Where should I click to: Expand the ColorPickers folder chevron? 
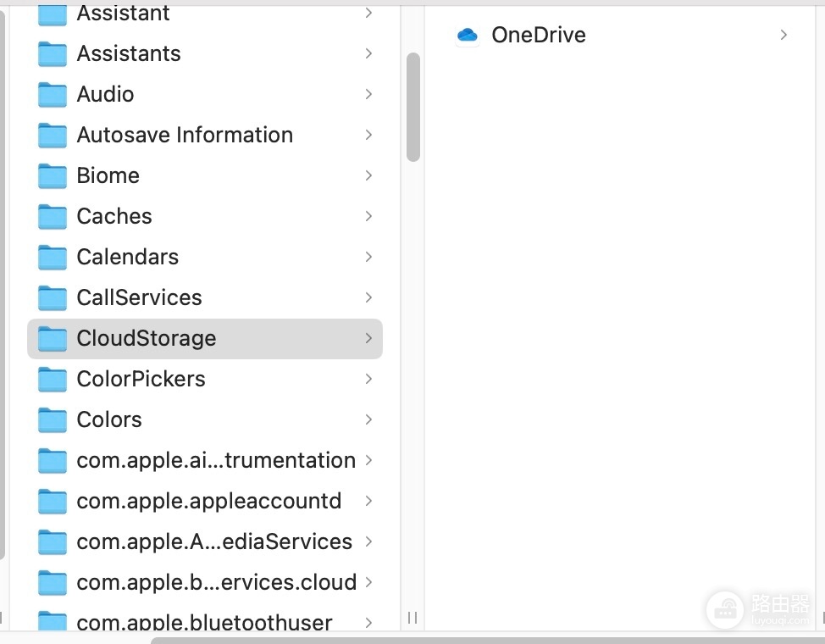tap(368, 379)
